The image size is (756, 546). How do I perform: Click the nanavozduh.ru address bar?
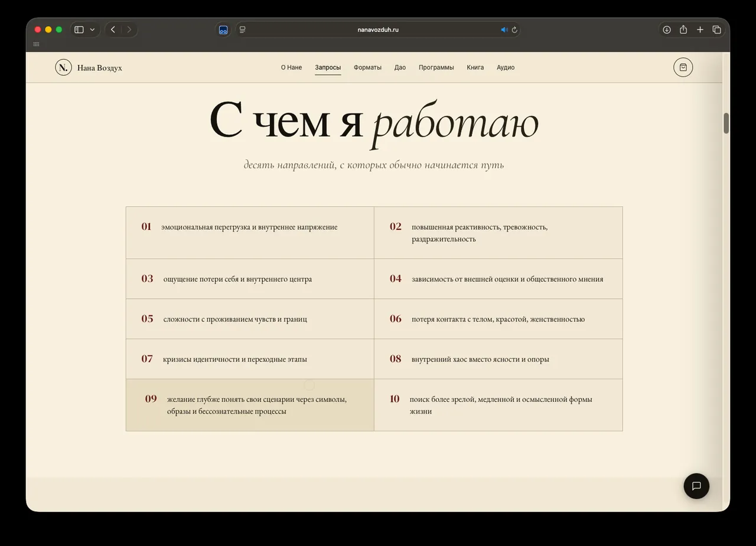378,30
